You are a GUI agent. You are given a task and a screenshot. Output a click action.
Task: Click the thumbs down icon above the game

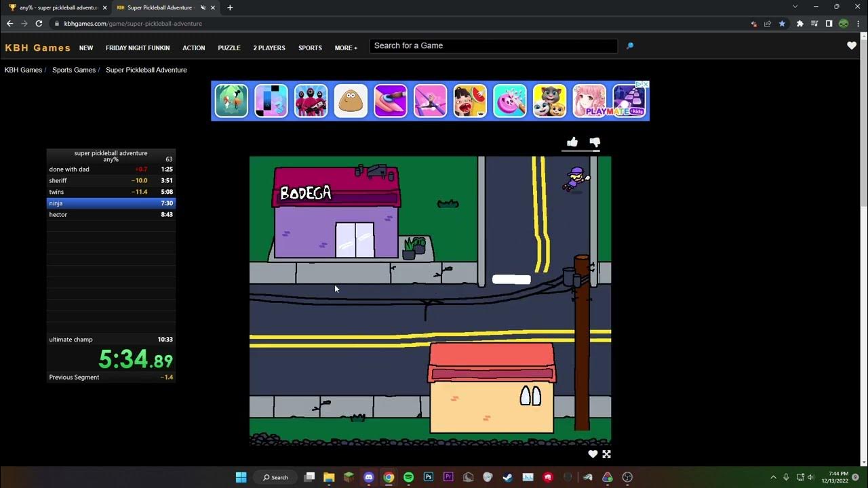tap(595, 142)
